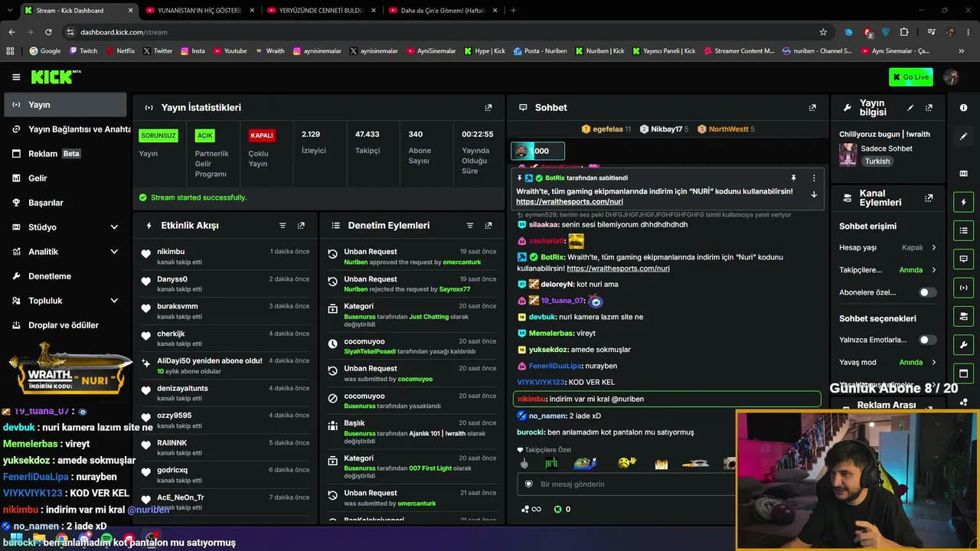Image resolution: width=980 pixels, height=551 pixels.
Task: Edit stream info with the pencil icon
Action: (910, 108)
